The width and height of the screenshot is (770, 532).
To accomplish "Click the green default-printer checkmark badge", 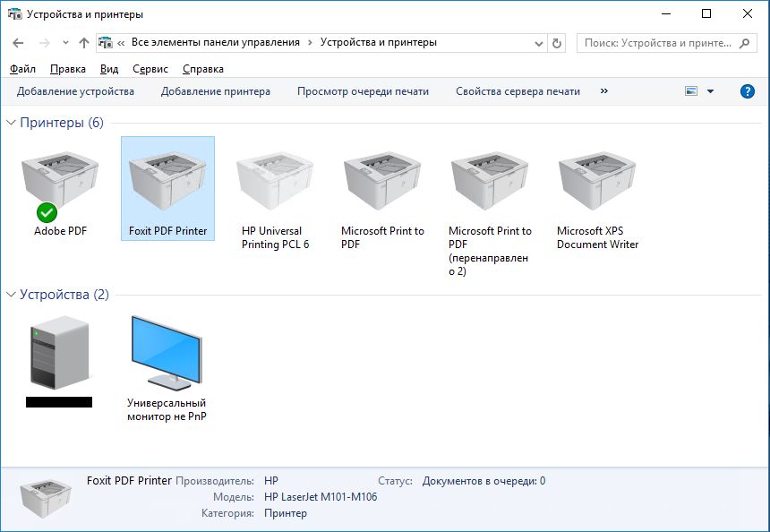I will (x=47, y=212).
